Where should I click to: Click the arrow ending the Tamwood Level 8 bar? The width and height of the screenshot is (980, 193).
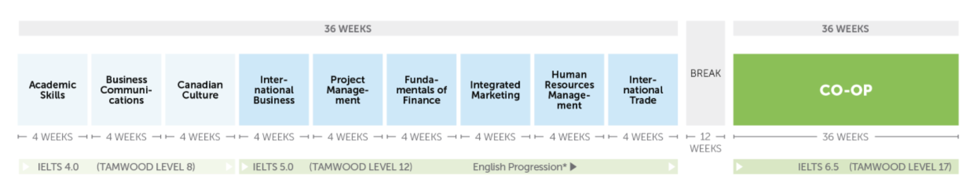pos(229,167)
